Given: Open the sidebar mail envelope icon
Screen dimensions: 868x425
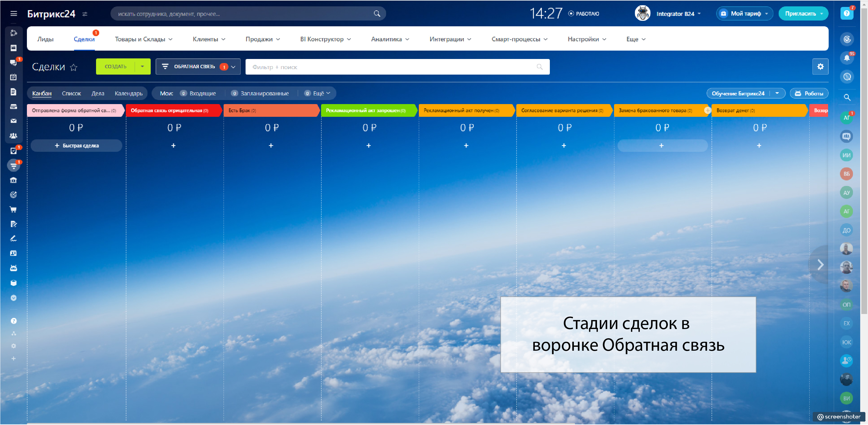Looking at the screenshot, I should [14, 121].
